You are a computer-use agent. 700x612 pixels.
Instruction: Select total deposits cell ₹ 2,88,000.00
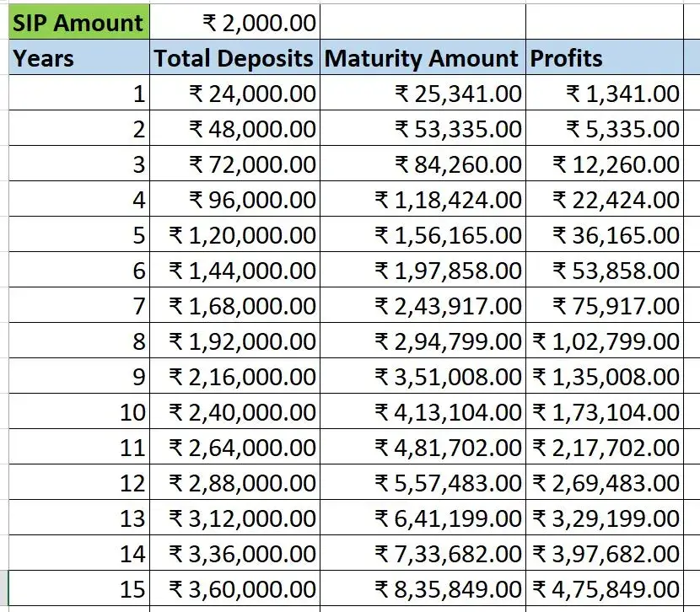(x=234, y=483)
